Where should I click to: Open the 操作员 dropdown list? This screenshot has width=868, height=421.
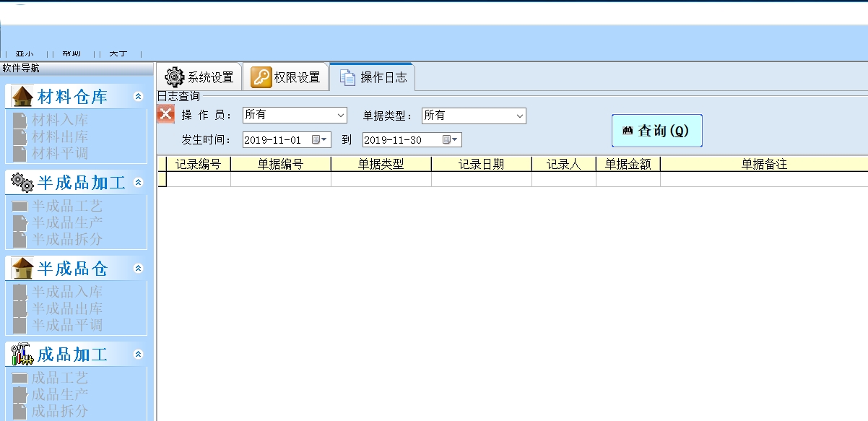pyautogui.click(x=342, y=116)
